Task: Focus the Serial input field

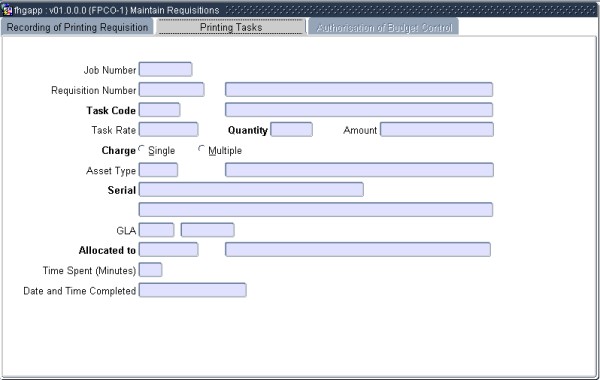Action: pos(251,190)
